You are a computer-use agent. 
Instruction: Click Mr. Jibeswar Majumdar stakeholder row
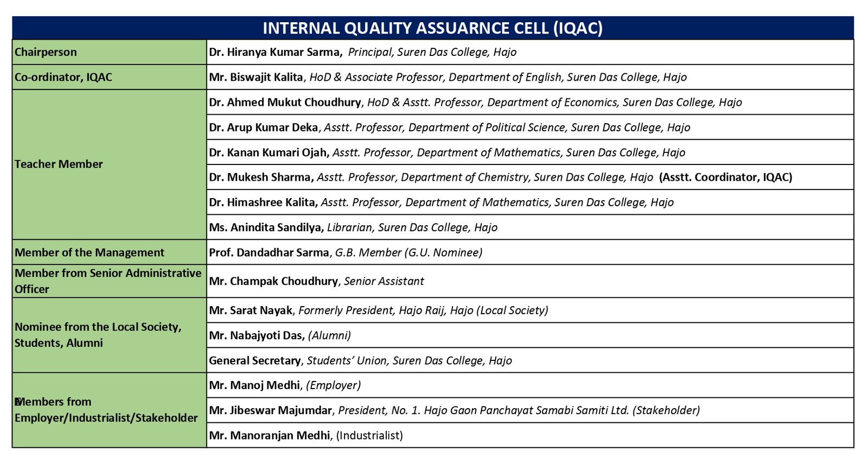pyautogui.click(x=454, y=410)
